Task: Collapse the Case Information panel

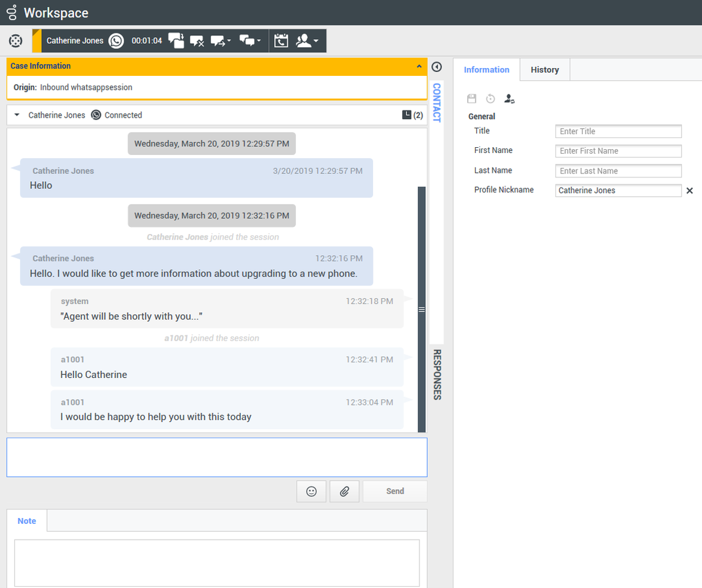Action: [419, 66]
